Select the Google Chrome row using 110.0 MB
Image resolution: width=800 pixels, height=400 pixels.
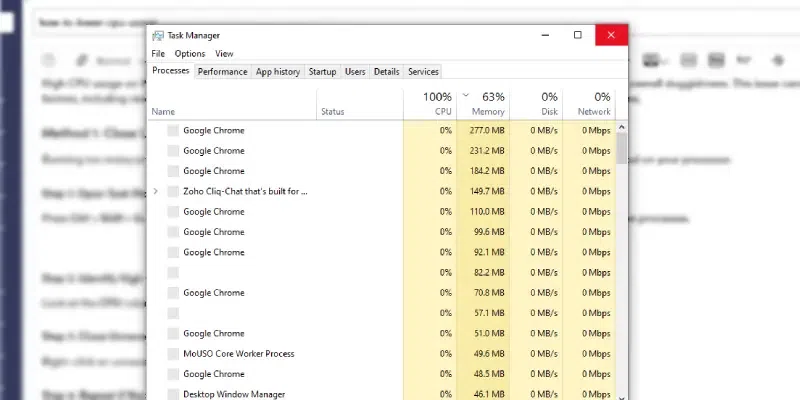coord(382,212)
